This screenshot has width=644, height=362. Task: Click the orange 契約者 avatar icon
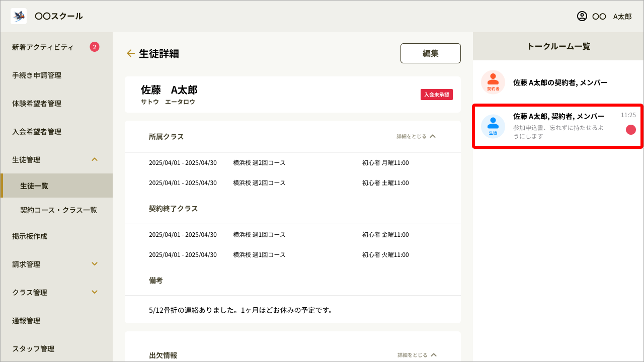(x=493, y=82)
